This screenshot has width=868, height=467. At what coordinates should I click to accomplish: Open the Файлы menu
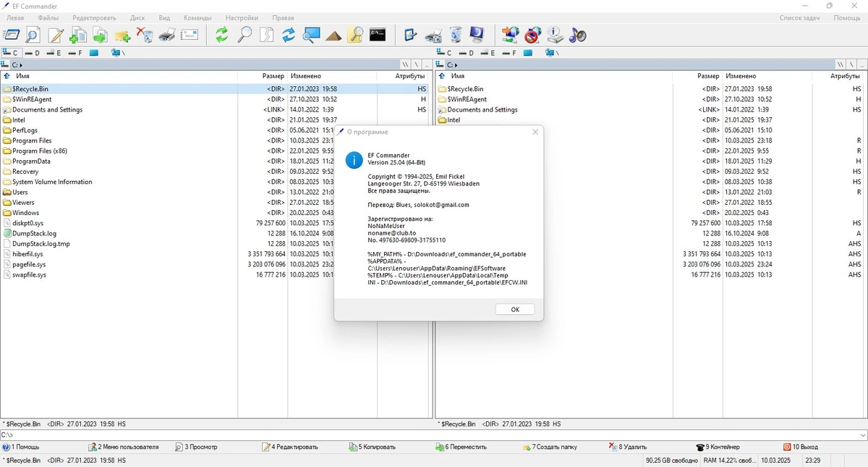tap(48, 17)
